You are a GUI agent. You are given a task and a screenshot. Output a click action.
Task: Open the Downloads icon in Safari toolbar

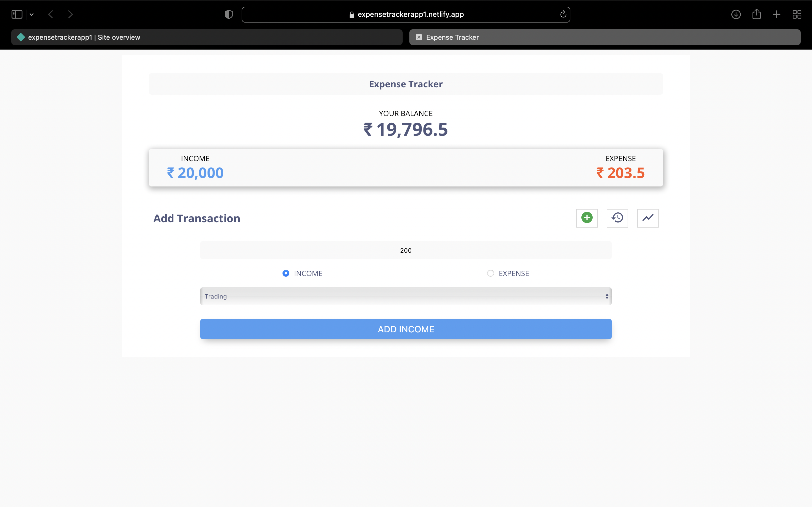736,14
